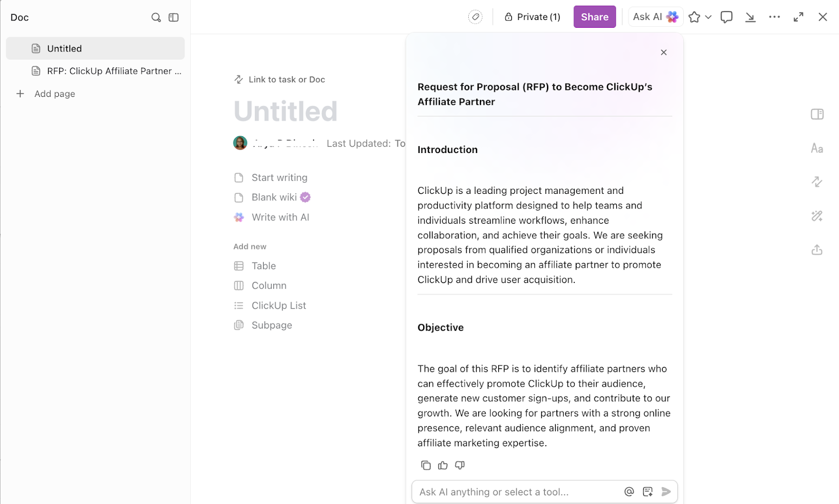
Task: Collapse the Doc sidebar panel
Action: [x=173, y=17]
